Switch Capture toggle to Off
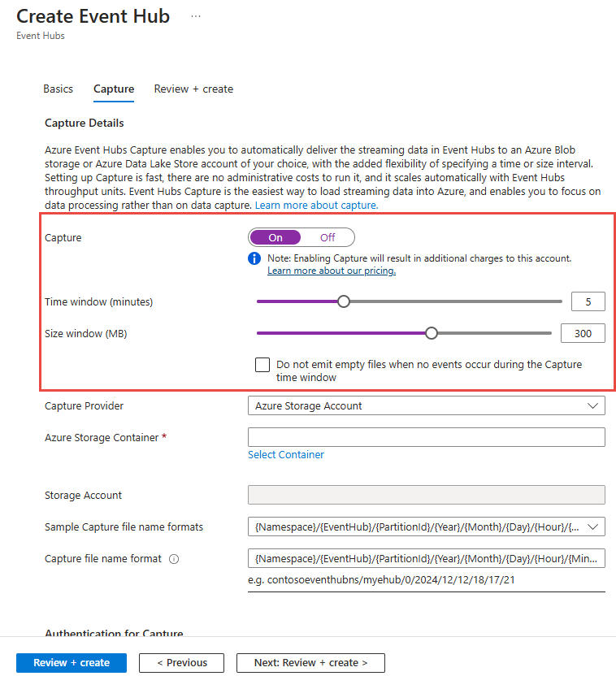Viewport: 616px width, 689px height. point(328,238)
